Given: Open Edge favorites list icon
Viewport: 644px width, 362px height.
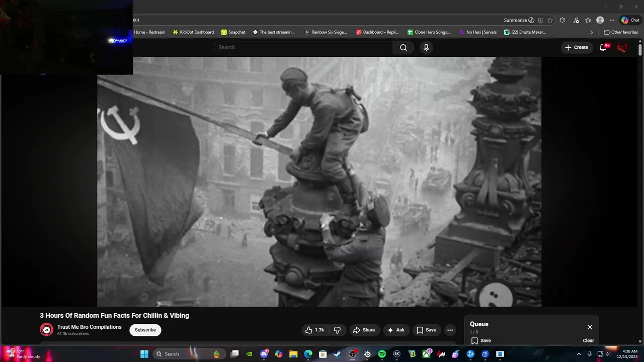Looking at the screenshot, I should pyautogui.click(x=588, y=20).
